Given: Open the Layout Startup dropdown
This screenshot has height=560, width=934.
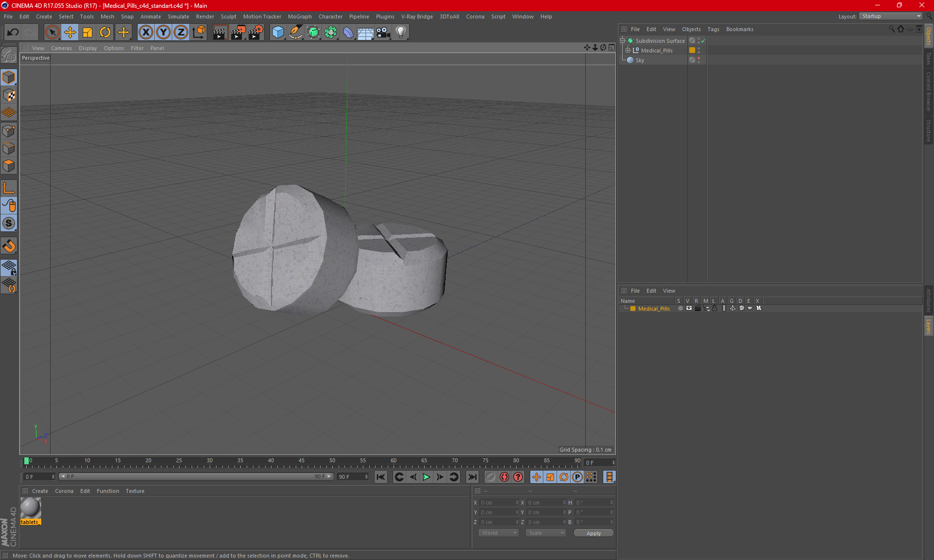Looking at the screenshot, I should (891, 16).
